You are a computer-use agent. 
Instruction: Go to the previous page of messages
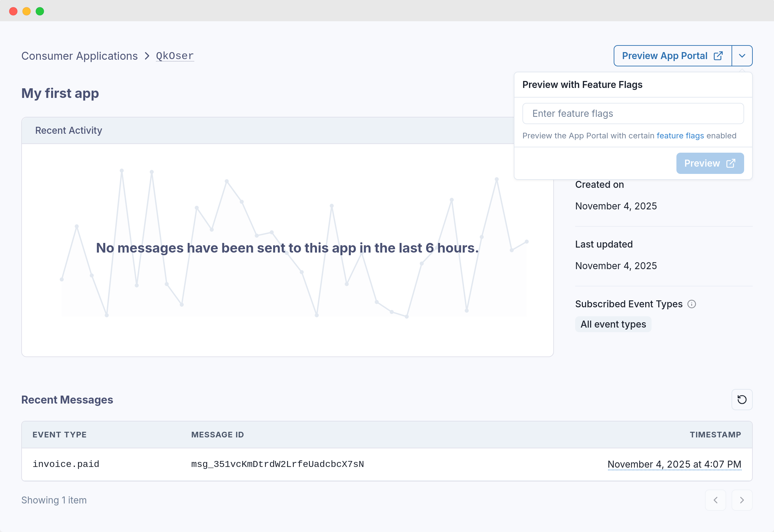(x=715, y=500)
